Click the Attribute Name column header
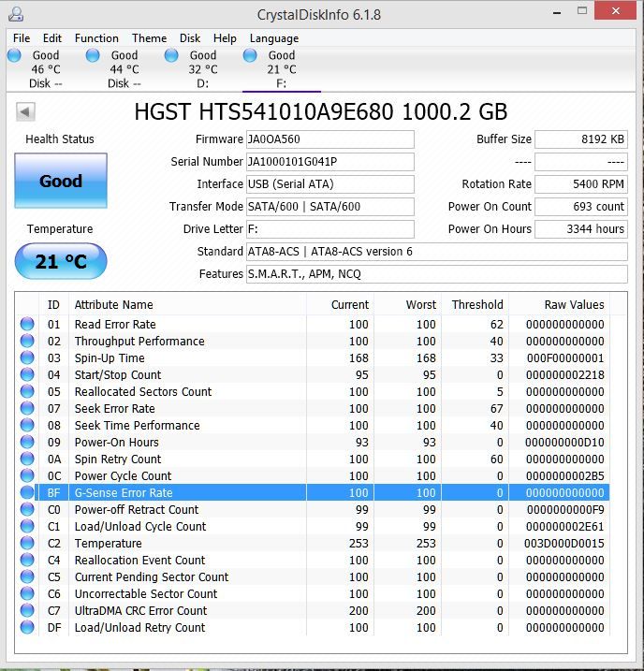This screenshot has width=644, height=671. [187, 305]
